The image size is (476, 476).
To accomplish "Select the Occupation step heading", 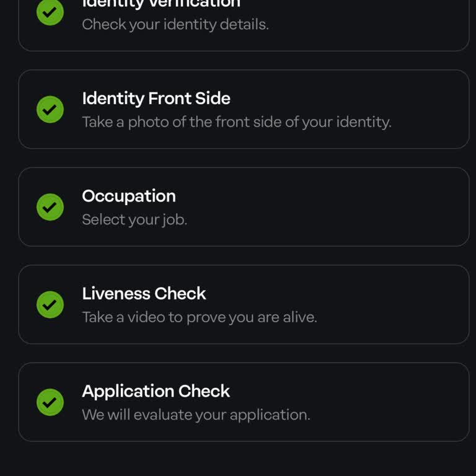I will [129, 196].
